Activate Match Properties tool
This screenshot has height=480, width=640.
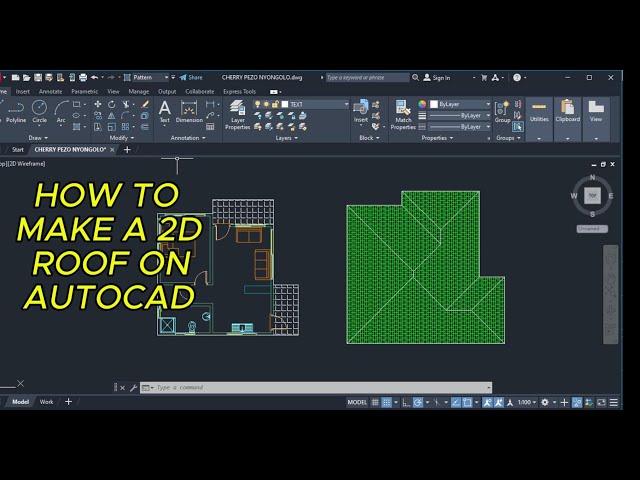tap(403, 115)
